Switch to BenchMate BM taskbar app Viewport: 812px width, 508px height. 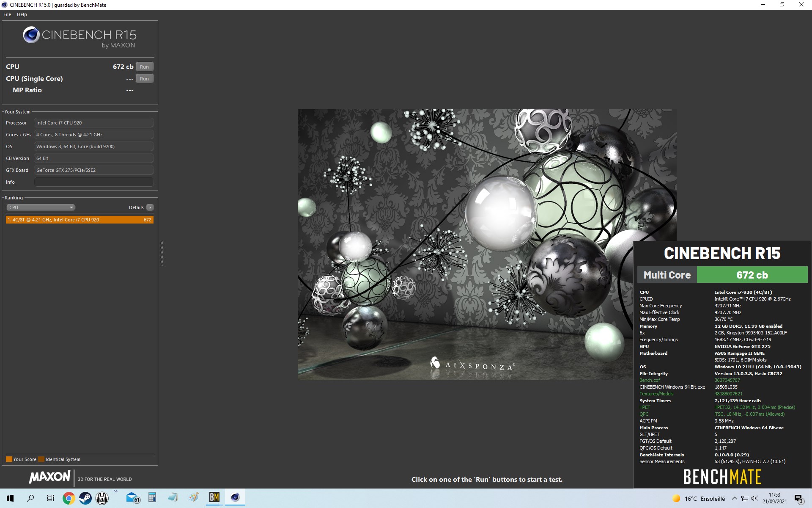[214, 498]
